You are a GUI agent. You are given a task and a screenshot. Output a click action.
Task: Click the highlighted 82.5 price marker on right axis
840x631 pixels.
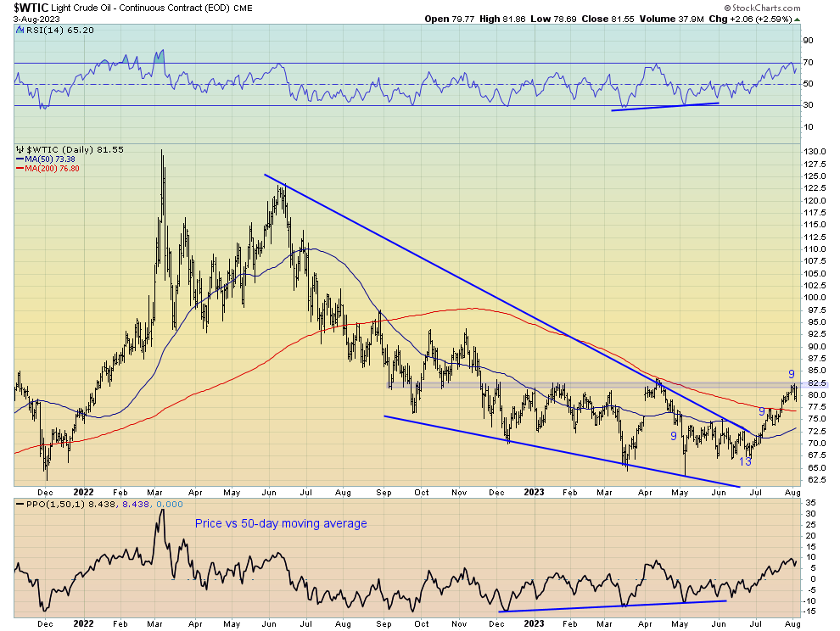[817, 382]
